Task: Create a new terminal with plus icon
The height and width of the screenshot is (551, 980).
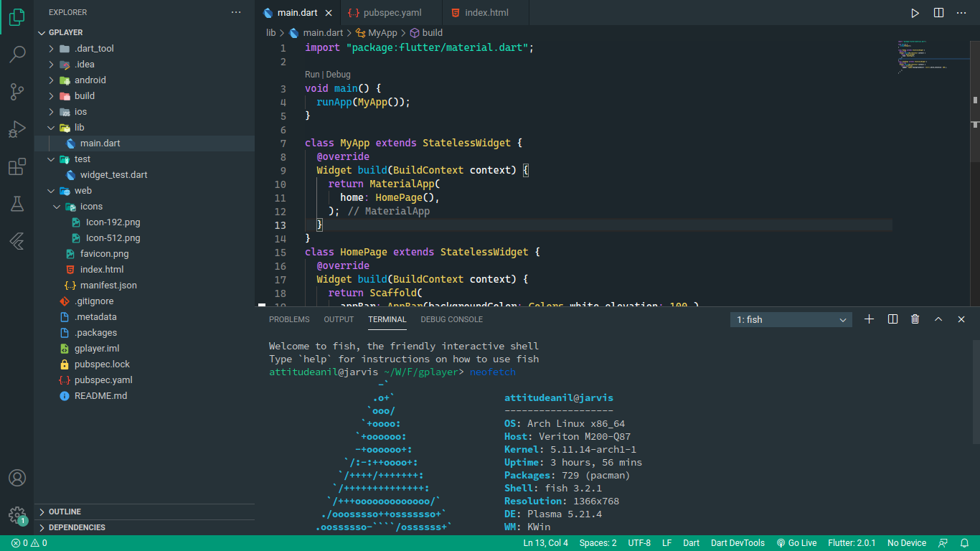Action: 870,319
